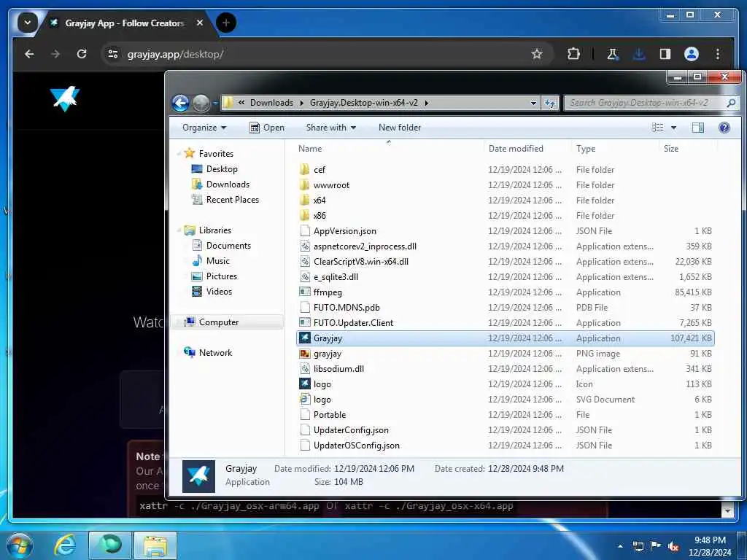The width and height of the screenshot is (747, 560).
Task: Open the Windows Start button
Action: [x=20, y=545]
